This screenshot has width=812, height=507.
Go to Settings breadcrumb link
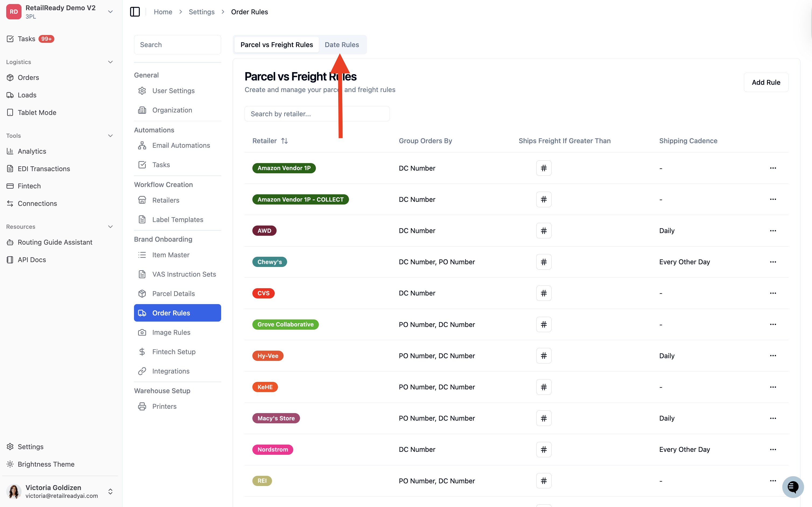(202, 12)
